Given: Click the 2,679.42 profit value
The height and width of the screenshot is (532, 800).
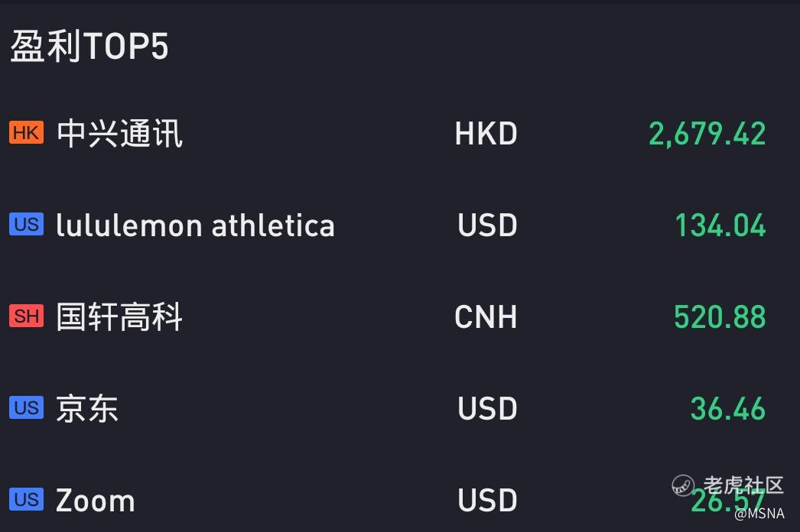Looking at the screenshot, I should coord(707,135).
